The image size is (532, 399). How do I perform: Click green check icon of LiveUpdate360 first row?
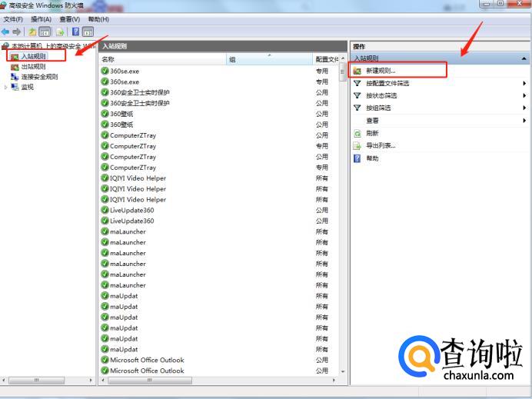click(x=105, y=210)
